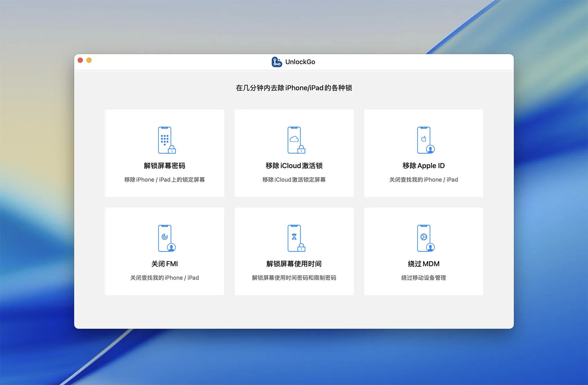
Task: Click the heading 在几分钟内去除 iPhone/iPad 的各种锁
Action: coord(294,88)
